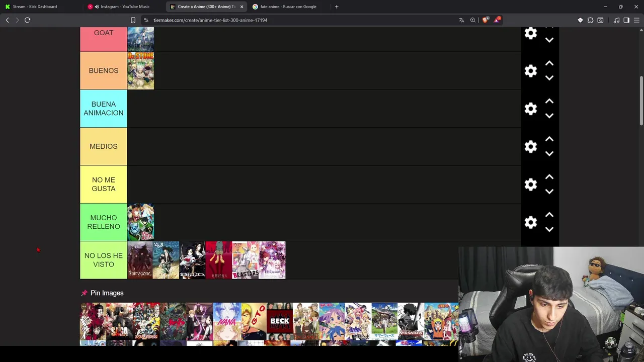Click the GOAT tier label
Viewport: 644px width, 362px height.
(104, 39)
